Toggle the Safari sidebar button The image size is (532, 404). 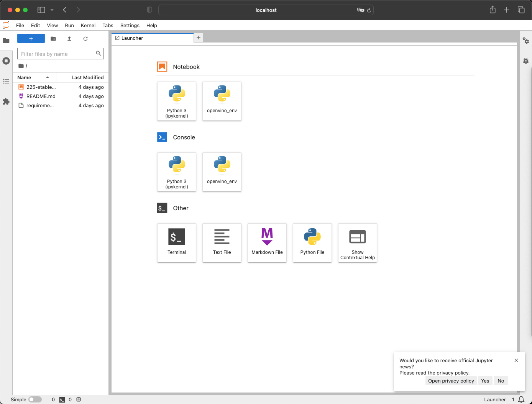coord(41,10)
